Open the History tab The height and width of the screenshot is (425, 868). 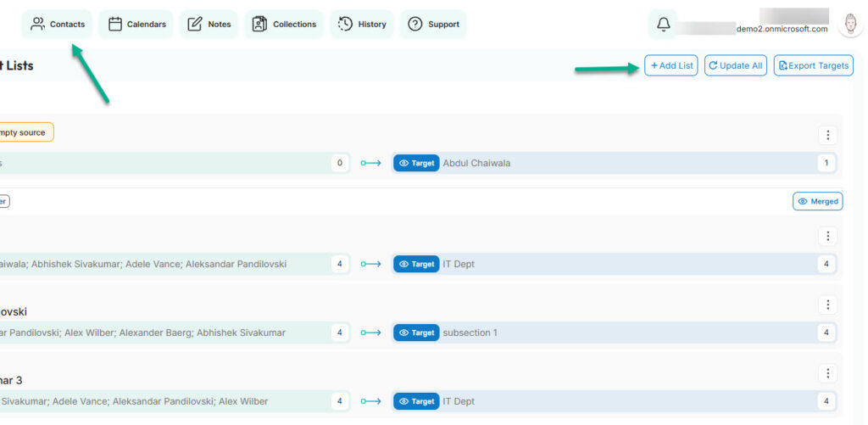(362, 25)
